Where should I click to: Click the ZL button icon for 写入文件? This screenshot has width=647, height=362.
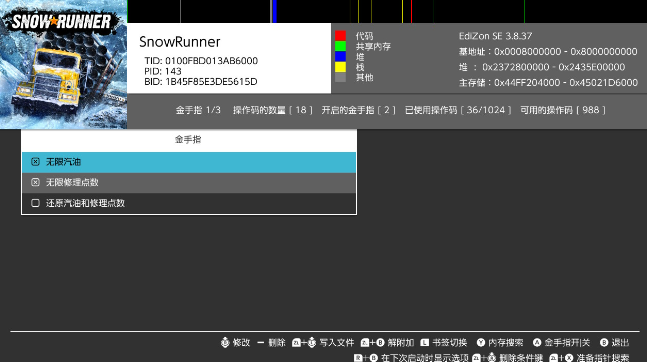click(x=296, y=343)
